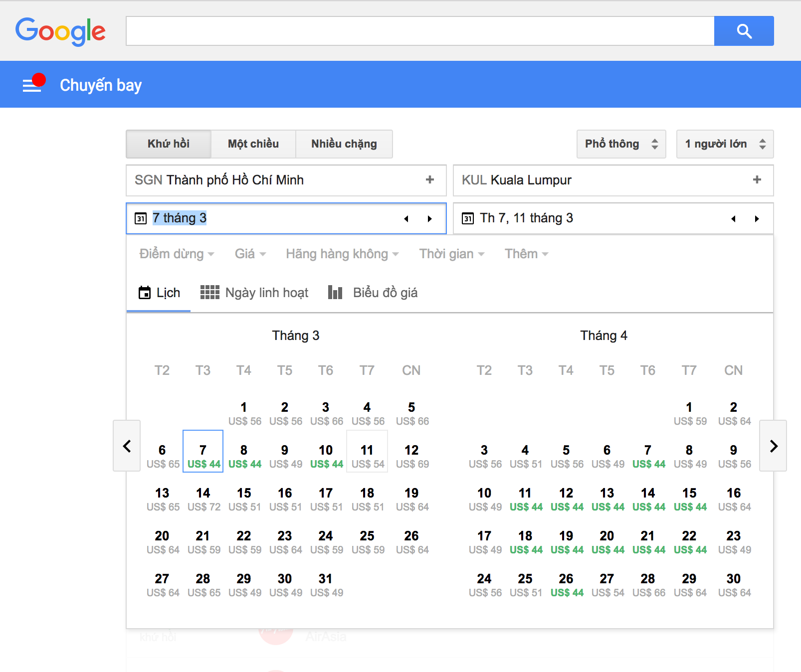Select March 5 at US$ 66
This screenshot has width=801, height=672.
(x=411, y=414)
